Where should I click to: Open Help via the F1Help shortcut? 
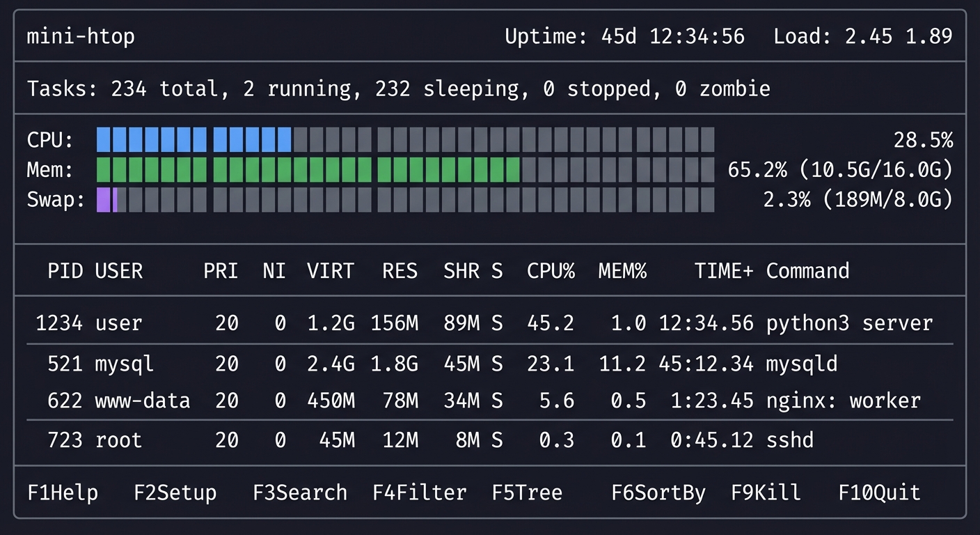coord(62,493)
